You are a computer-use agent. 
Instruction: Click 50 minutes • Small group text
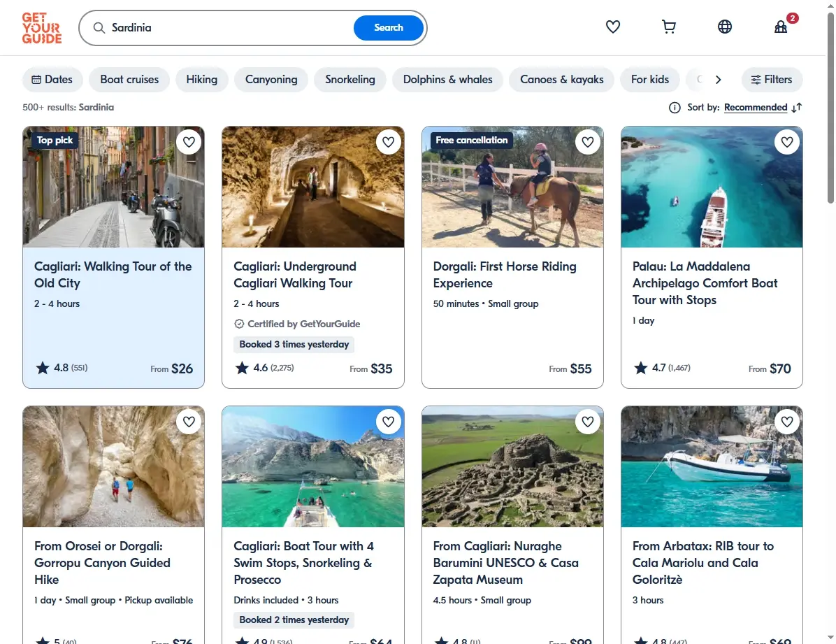(486, 303)
